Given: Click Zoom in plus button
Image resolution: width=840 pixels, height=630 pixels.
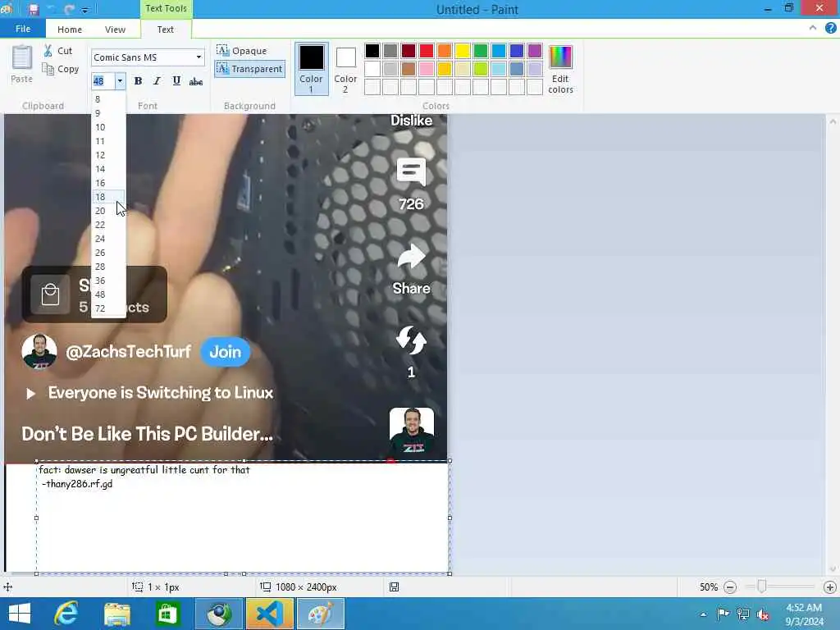Looking at the screenshot, I should pos(830,587).
